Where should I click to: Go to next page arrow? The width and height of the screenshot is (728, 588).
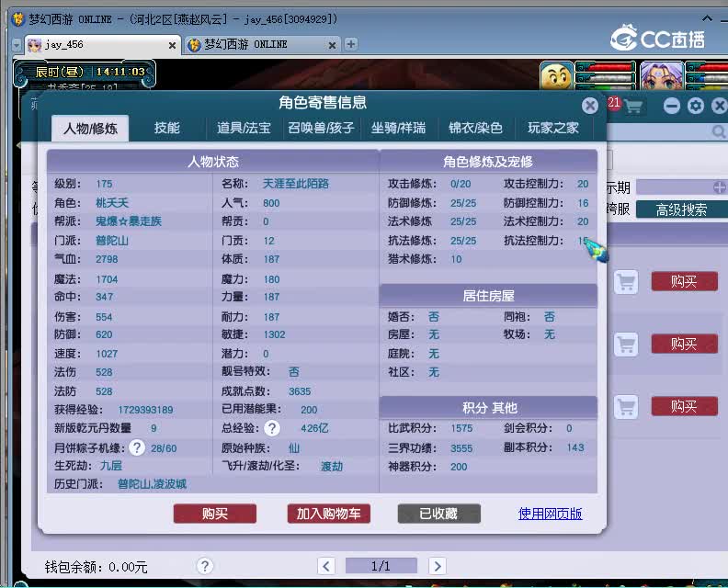[438, 566]
